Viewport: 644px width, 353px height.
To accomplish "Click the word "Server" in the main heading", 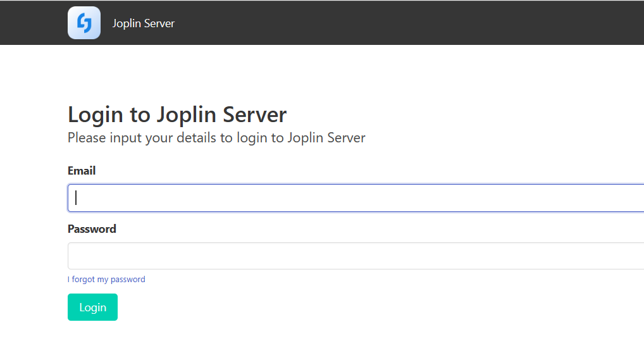I will click(255, 115).
